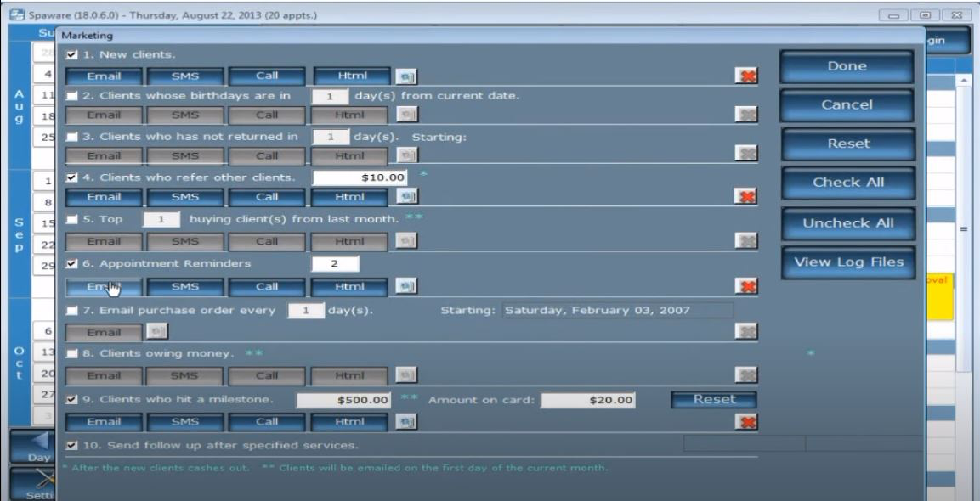
Task: Select Html for referring clients row
Action: point(349,197)
